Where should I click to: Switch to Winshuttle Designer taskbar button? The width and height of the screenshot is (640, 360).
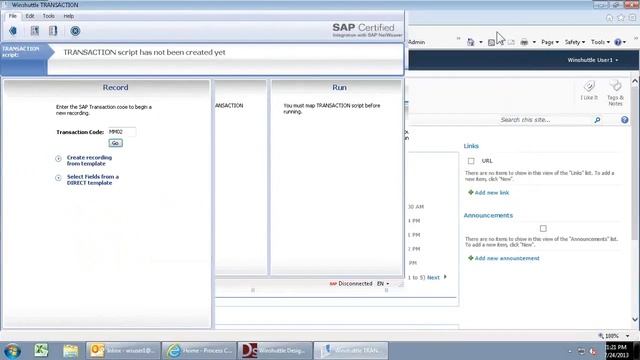[275, 351]
